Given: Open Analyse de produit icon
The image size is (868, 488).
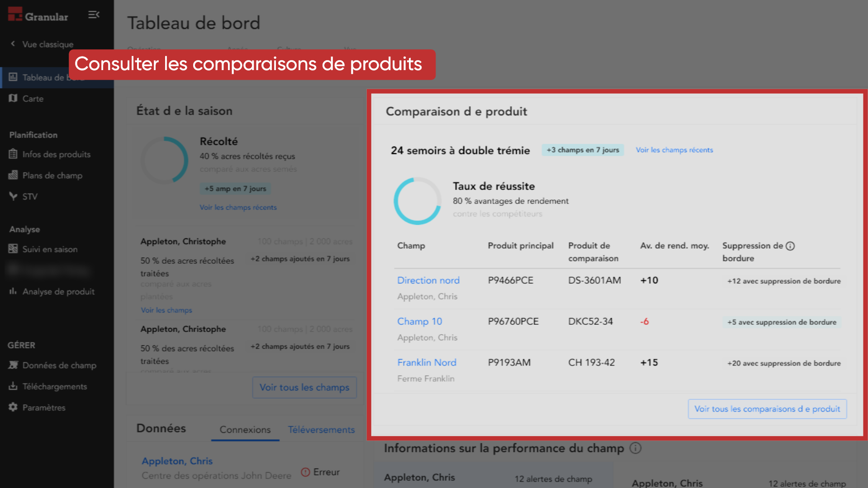Looking at the screenshot, I should tap(13, 291).
